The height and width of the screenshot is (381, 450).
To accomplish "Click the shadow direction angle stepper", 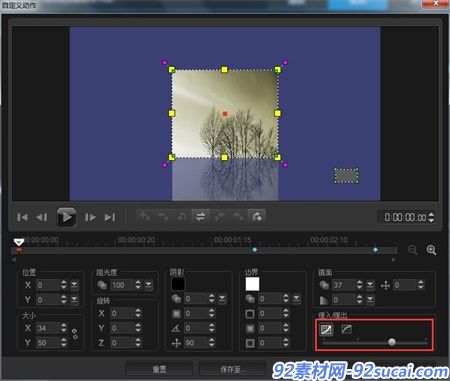I will [212, 328].
